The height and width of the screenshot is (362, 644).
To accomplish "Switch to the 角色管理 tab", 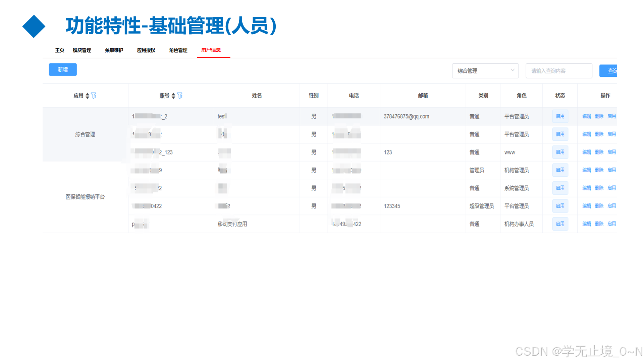I will [178, 50].
